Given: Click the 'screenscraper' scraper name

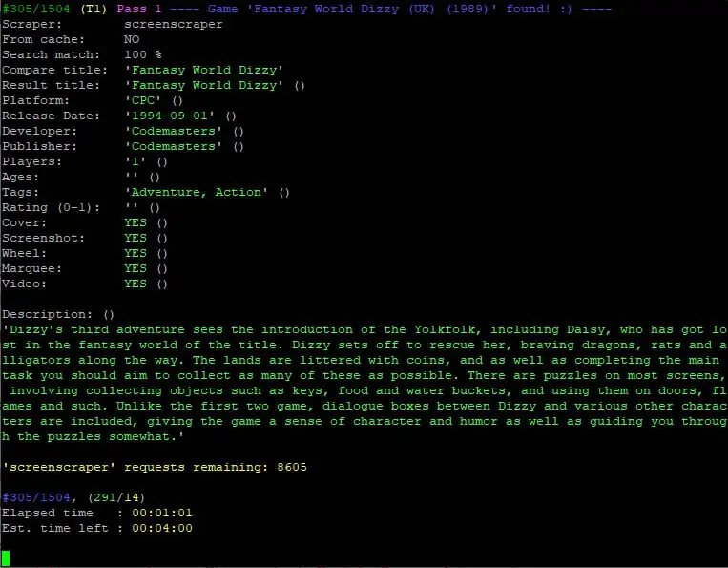Looking at the screenshot, I should pos(174,24).
